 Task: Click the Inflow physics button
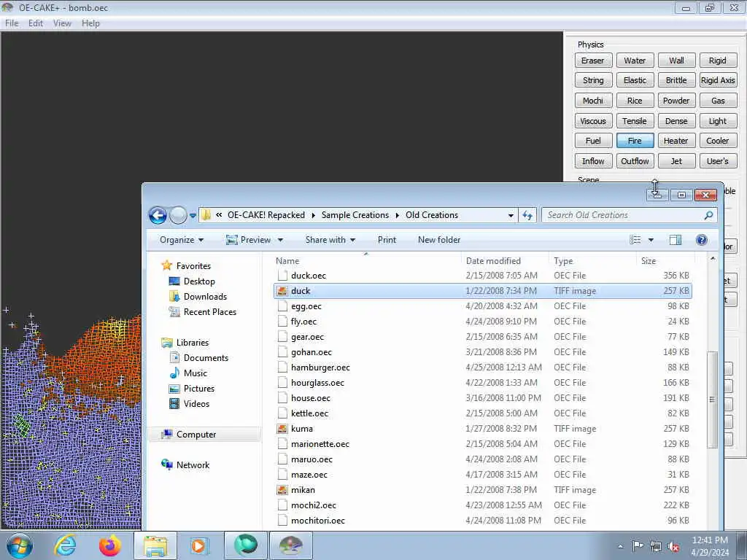pyautogui.click(x=593, y=161)
